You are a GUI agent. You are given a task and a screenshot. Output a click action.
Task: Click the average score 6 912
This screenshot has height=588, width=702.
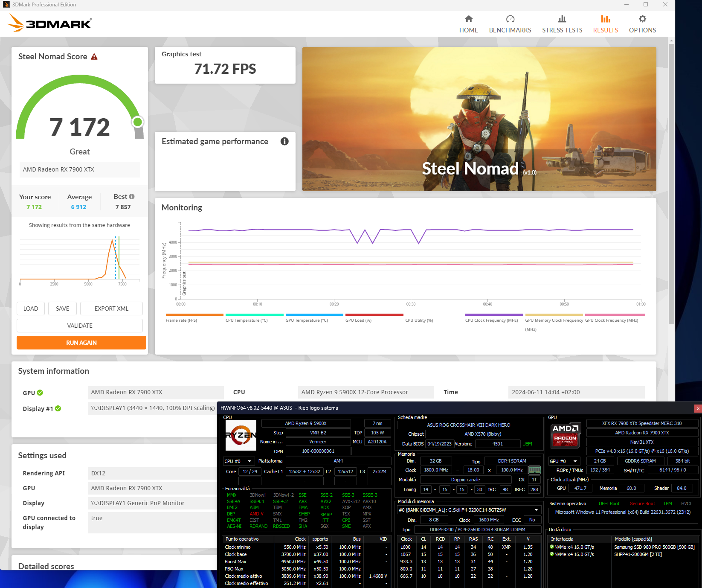[x=78, y=207]
